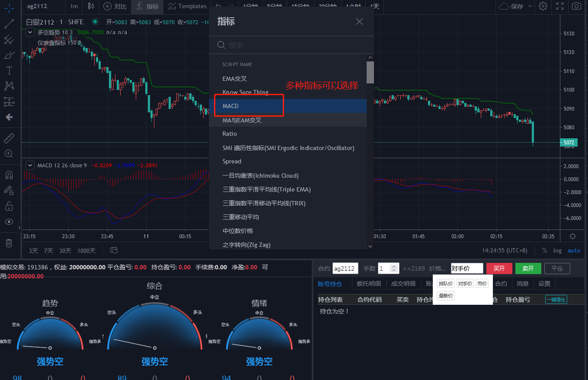Open the candlestick chart style selector
The height and width of the screenshot is (380, 588).
tap(90, 6)
